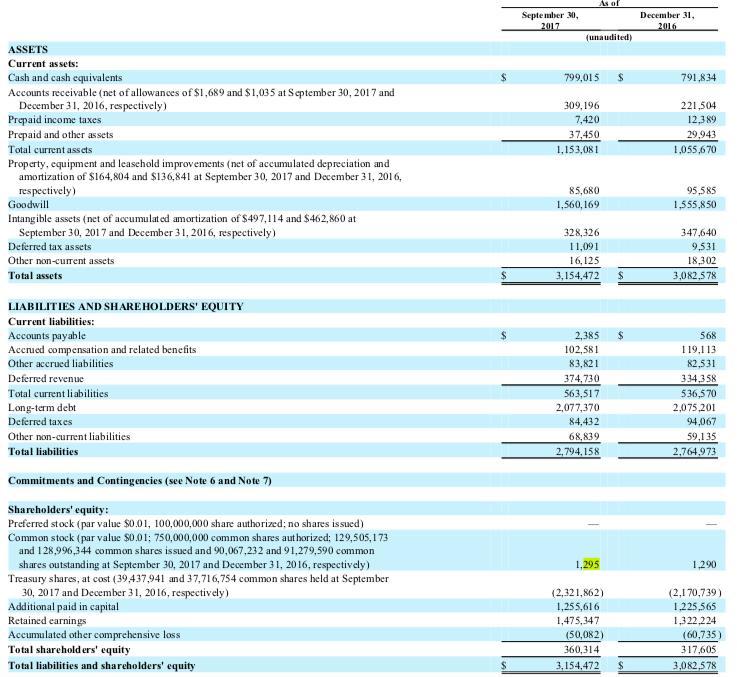This screenshot has height=677, width=737.
Task: Click the 'Retained earnings' label
Action: coord(47,621)
